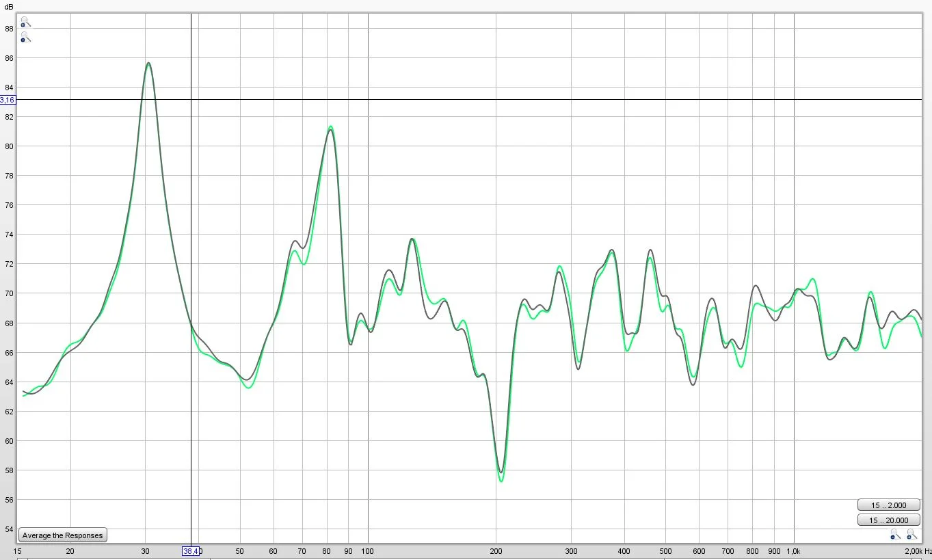Click the Average the Responses button
Screen dimensions: 932x560
62,535
